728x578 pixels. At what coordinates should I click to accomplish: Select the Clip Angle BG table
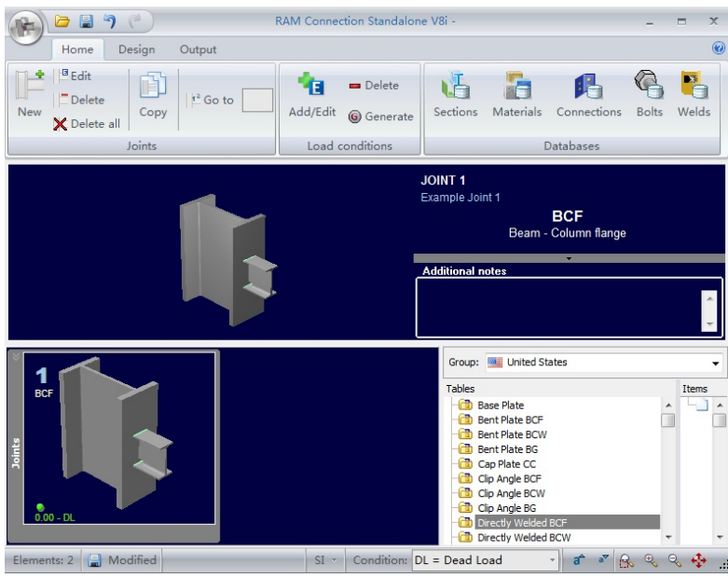pyautogui.click(x=497, y=508)
